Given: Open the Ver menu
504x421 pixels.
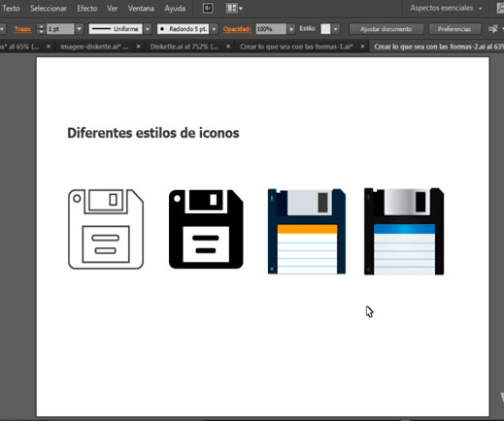Looking at the screenshot, I should pyautogui.click(x=113, y=9).
